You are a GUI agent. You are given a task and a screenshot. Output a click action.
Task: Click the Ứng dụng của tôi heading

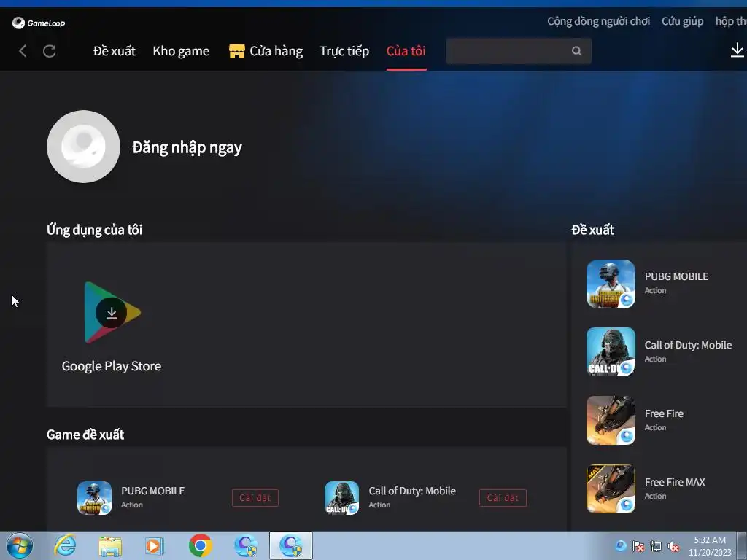tap(94, 230)
